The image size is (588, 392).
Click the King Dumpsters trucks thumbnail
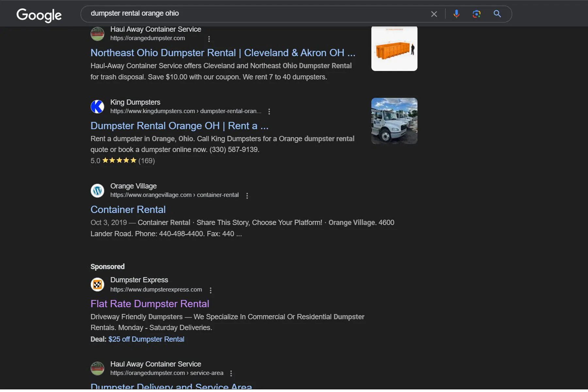click(394, 121)
